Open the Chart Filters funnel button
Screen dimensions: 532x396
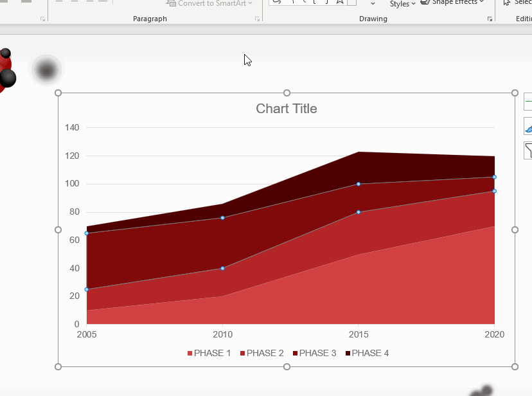click(x=528, y=150)
